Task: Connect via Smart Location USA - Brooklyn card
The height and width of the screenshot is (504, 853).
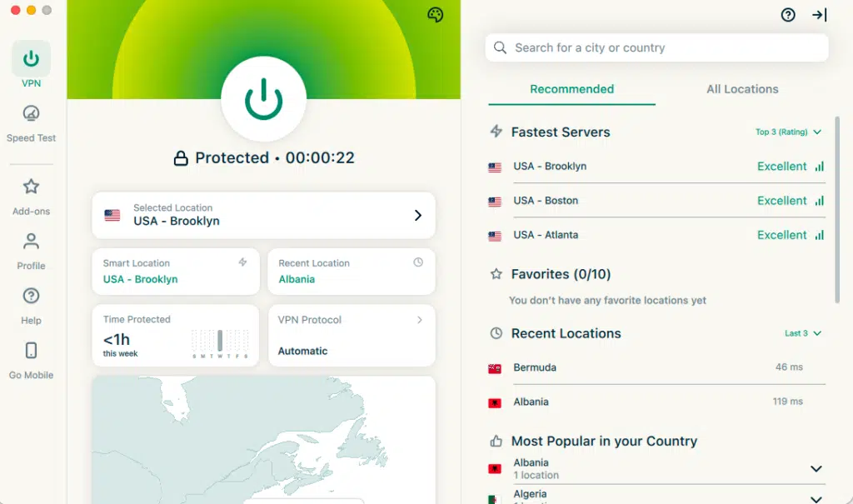Action: tap(176, 272)
